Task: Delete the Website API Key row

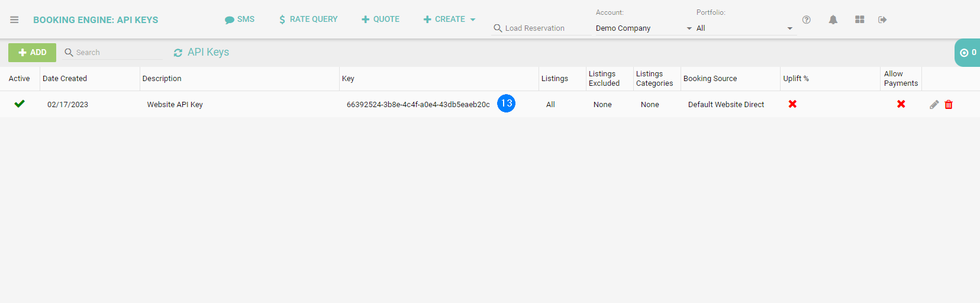Action: (949, 105)
